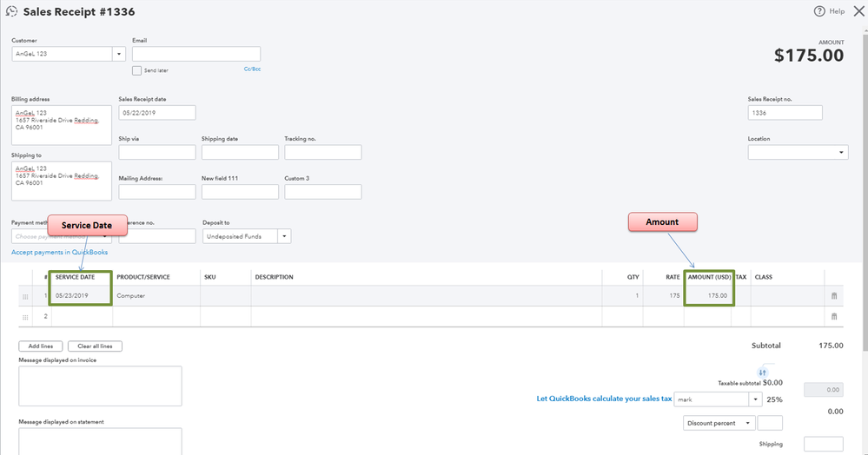
Task: Click the Shipping amount field
Action: (x=824, y=444)
